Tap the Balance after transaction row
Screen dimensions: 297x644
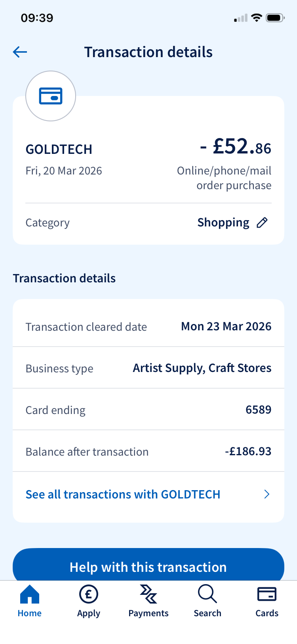[x=148, y=451]
